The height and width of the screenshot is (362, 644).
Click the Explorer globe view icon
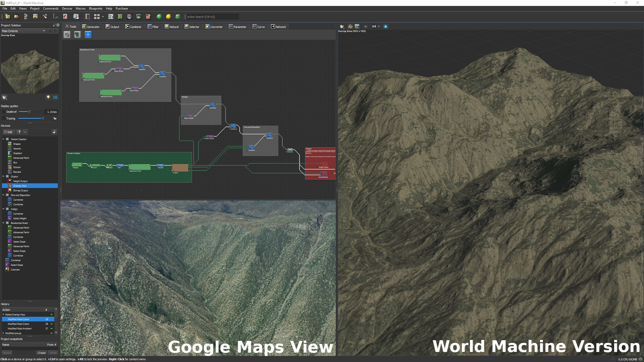click(129, 16)
